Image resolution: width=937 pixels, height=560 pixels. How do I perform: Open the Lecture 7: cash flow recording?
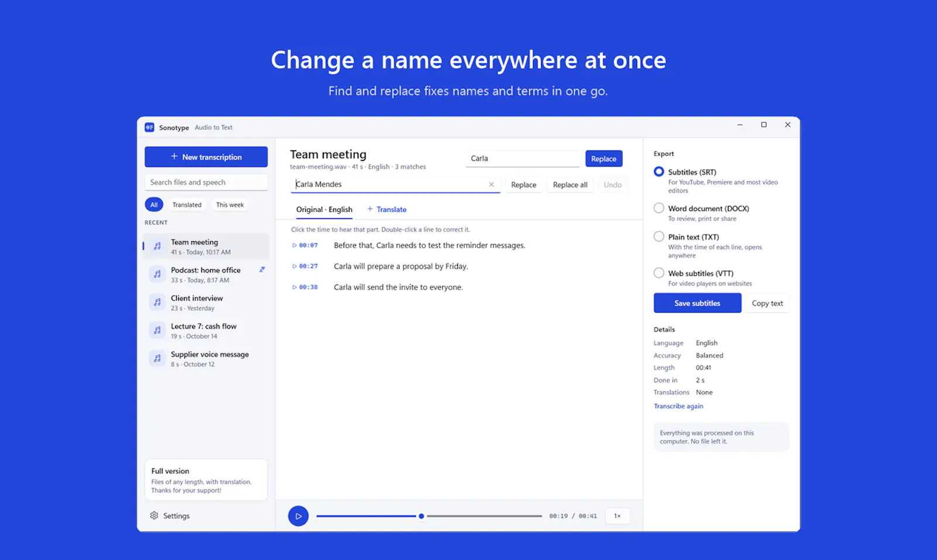coord(206,331)
